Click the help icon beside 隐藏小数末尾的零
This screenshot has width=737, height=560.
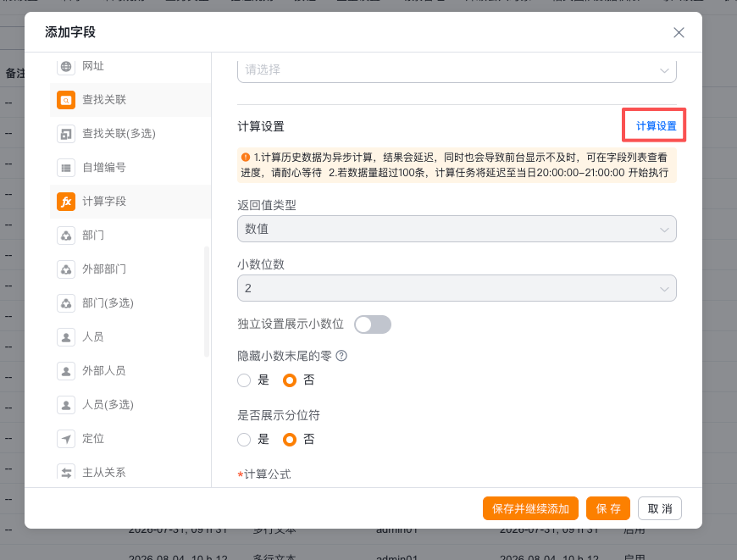tap(341, 356)
